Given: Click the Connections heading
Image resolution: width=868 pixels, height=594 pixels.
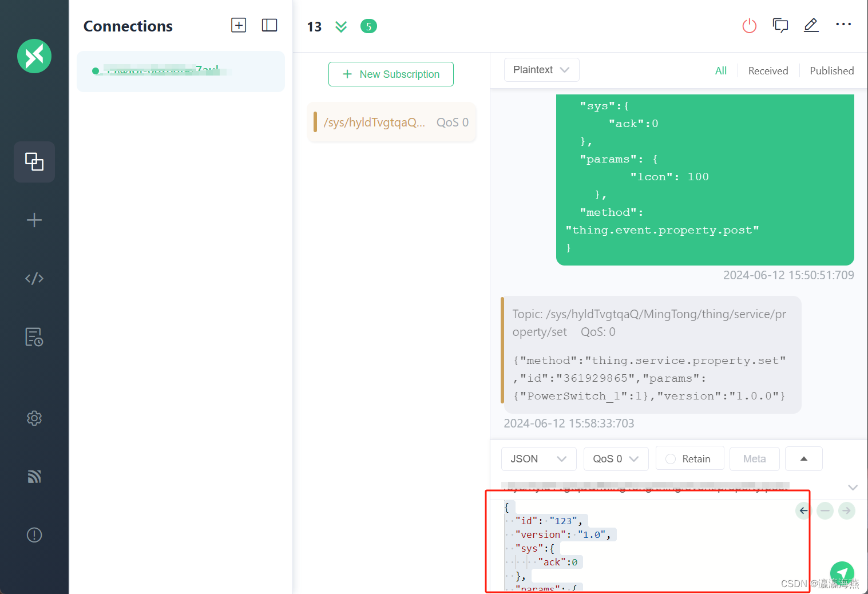Looking at the screenshot, I should tap(128, 26).
